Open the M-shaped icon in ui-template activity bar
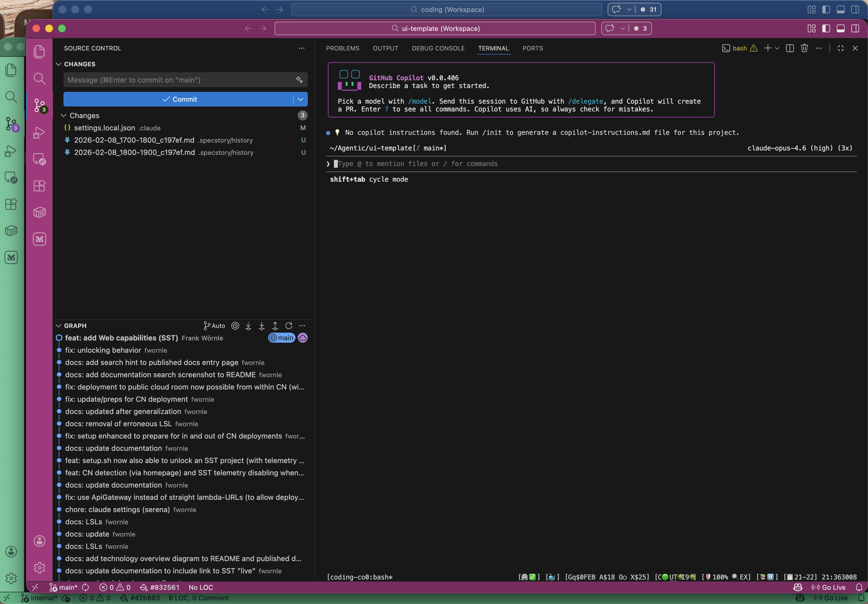 39,239
